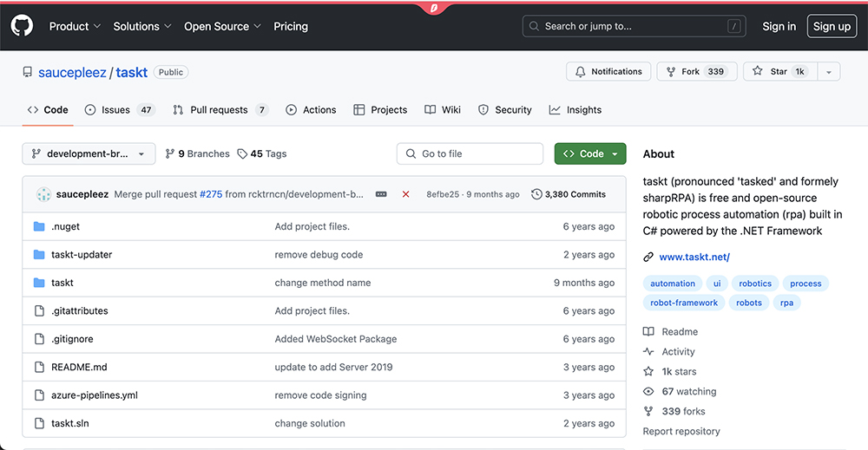Image resolution: width=868 pixels, height=450 pixels.
Task: Switch to the Issues tab
Action: click(x=120, y=110)
